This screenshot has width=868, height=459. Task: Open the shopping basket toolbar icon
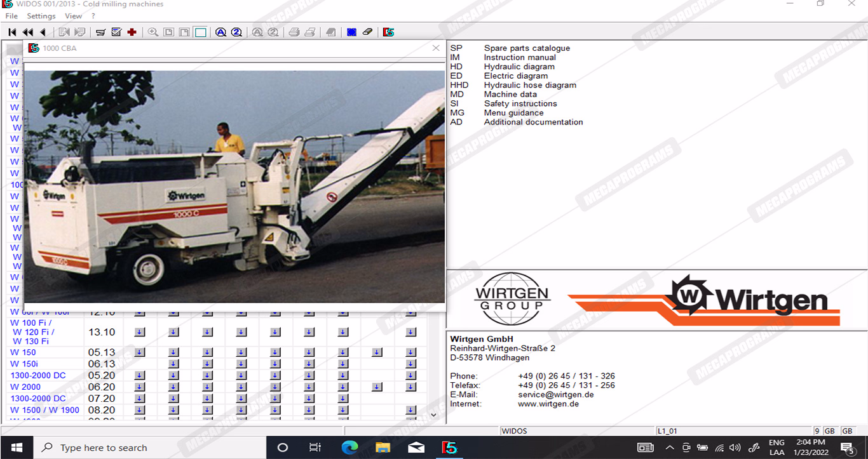100,32
